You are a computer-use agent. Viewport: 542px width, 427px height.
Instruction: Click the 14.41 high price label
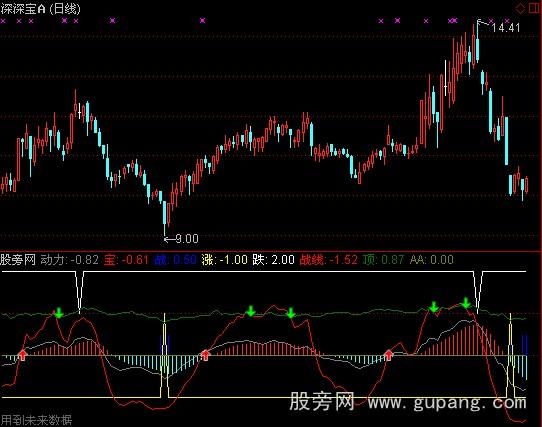pyautogui.click(x=506, y=28)
